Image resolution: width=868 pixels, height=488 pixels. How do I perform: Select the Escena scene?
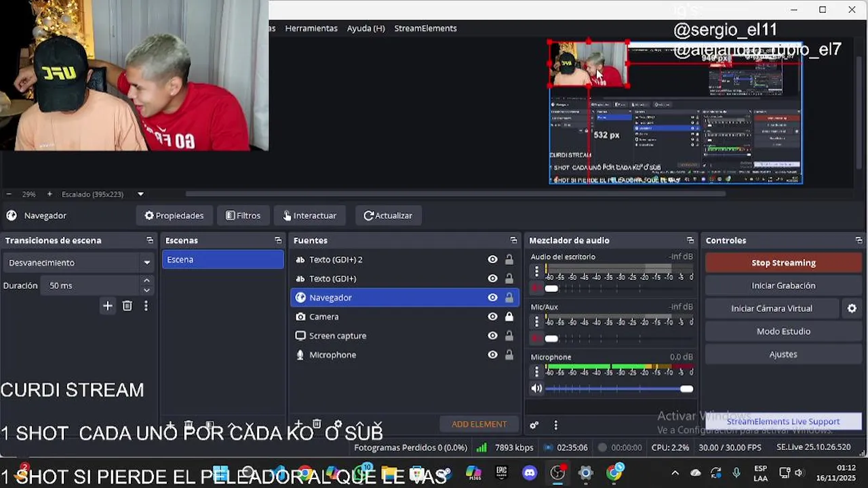click(222, 260)
